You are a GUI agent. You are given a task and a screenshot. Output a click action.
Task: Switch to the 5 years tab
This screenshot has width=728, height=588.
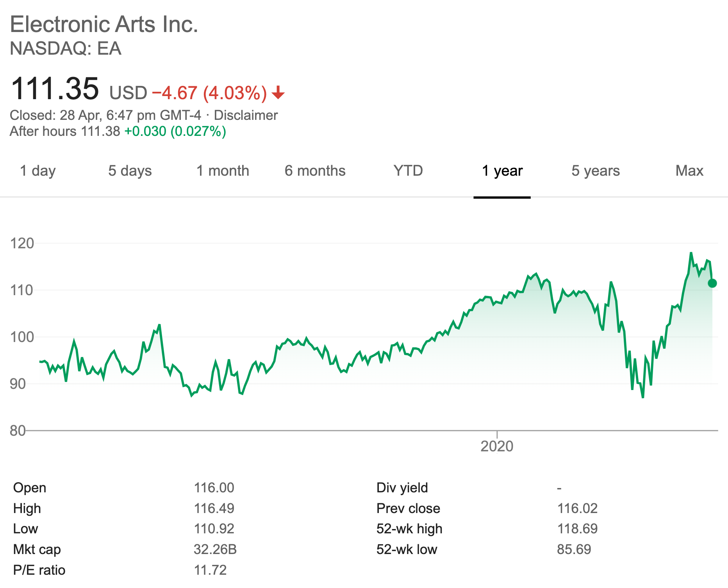point(595,171)
